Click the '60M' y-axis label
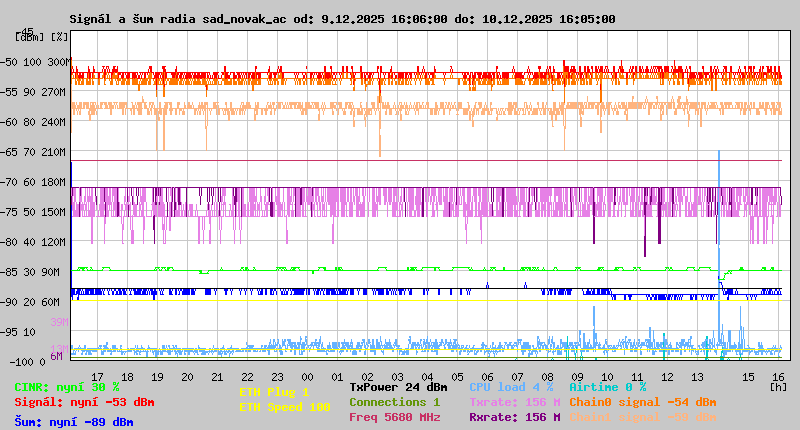This screenshot has height=430, width=800. click(51, 302)
